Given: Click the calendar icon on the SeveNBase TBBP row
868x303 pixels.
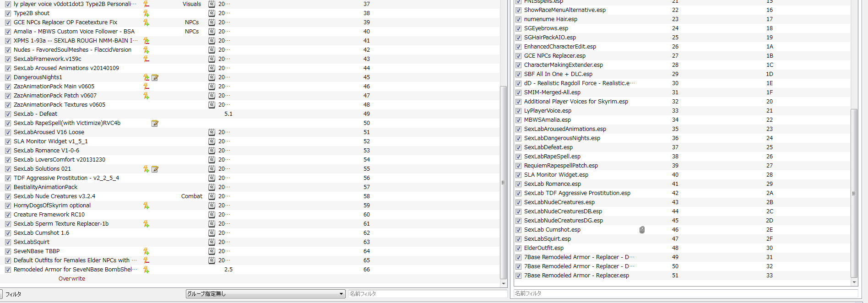Looking at the screenshot, I should click(x=212, y=251).
